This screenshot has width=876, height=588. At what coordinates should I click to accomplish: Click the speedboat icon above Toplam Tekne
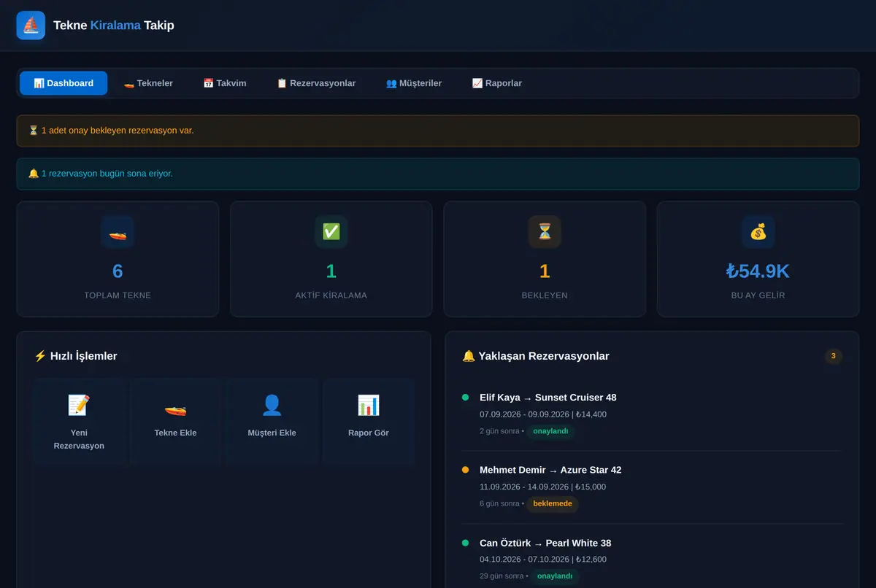click(118, 232)
